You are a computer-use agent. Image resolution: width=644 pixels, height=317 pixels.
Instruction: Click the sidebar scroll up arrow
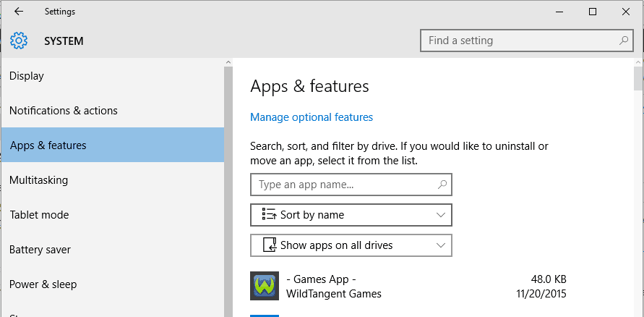click(x=228, y=62)
